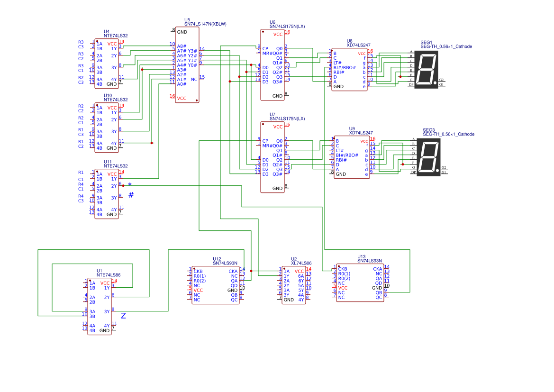This screenshot has height=392, width=554.
Task: Select the U10 NTE74LS32 component label
Action: pos(116,98)
